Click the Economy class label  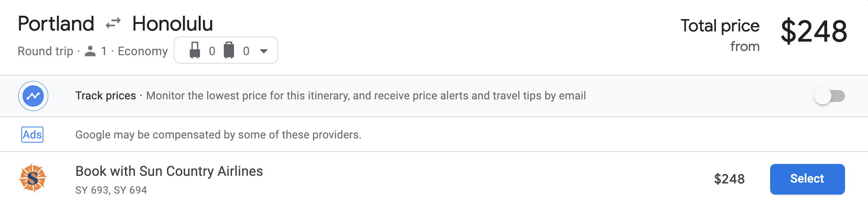pos(143,51)
